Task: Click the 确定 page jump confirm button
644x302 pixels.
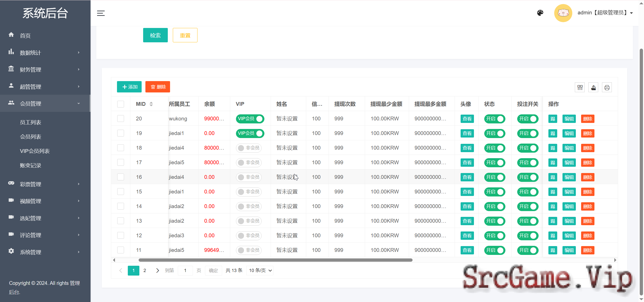Action: pyautogui.click(x=213, y=271)
